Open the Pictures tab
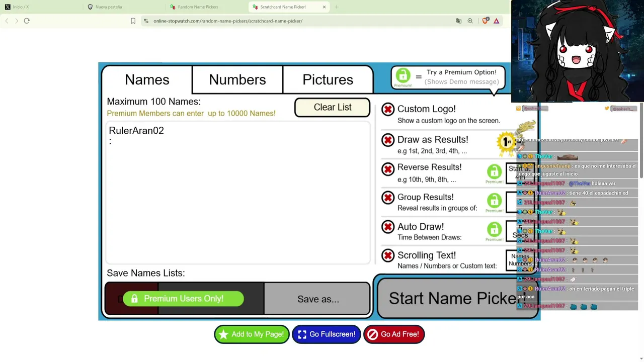Image resolution: width=644 pixels, height=362 pixels. click(x=328, y=79)
